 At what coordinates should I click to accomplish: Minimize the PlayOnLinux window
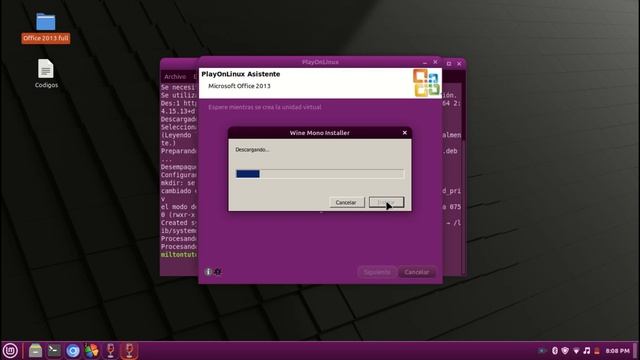coord(425,62)
